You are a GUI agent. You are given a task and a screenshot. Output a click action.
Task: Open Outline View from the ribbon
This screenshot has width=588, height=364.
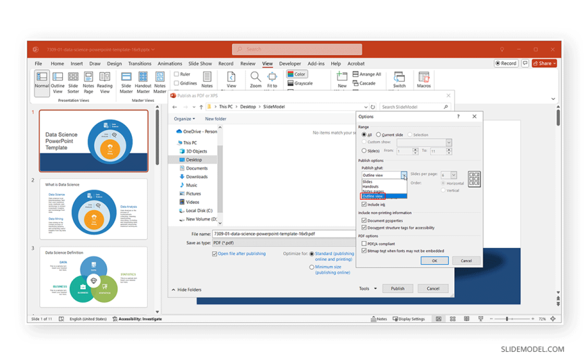[57, 82]
